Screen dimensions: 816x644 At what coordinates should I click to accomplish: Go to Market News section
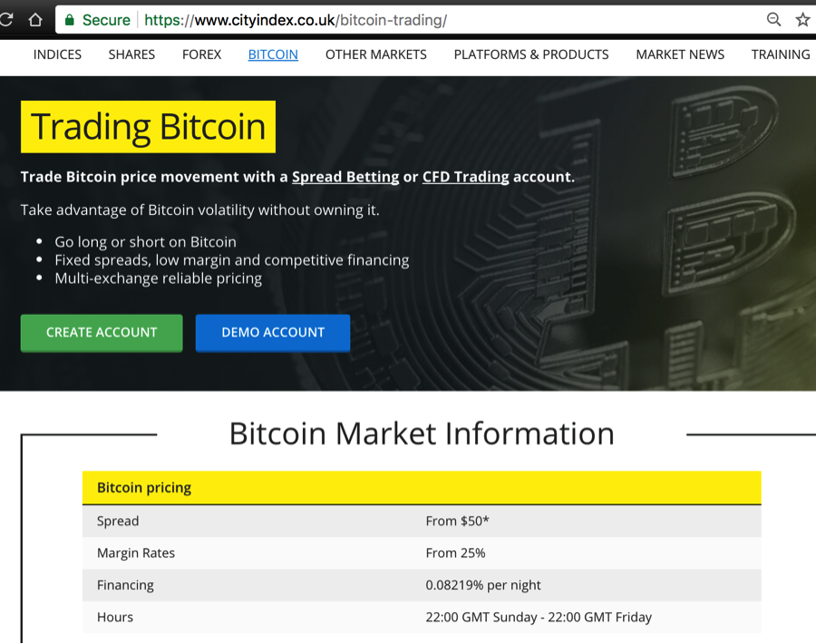(x=680, y=54)
